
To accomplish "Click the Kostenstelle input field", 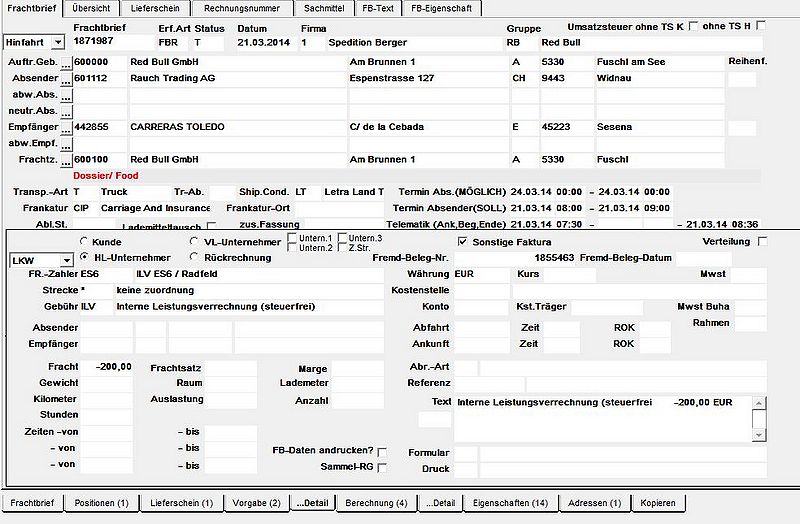I will (x=482, y=291).
